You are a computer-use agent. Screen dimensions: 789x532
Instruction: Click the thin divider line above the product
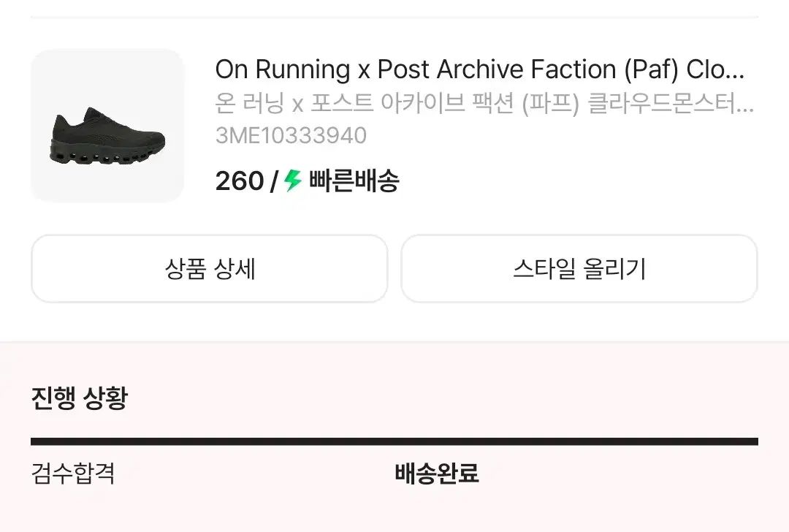(394, 17)
